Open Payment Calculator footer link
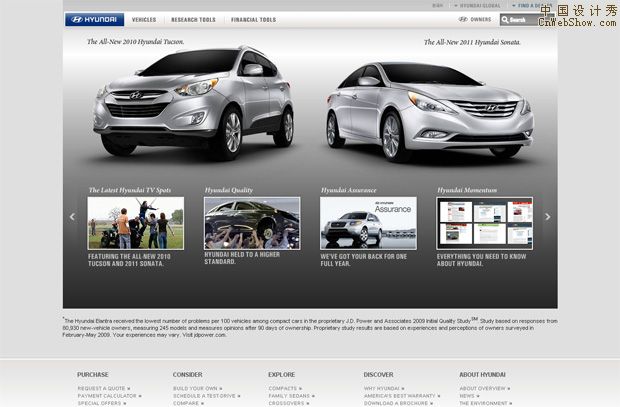Screen dimensions: 620x407 109,396
